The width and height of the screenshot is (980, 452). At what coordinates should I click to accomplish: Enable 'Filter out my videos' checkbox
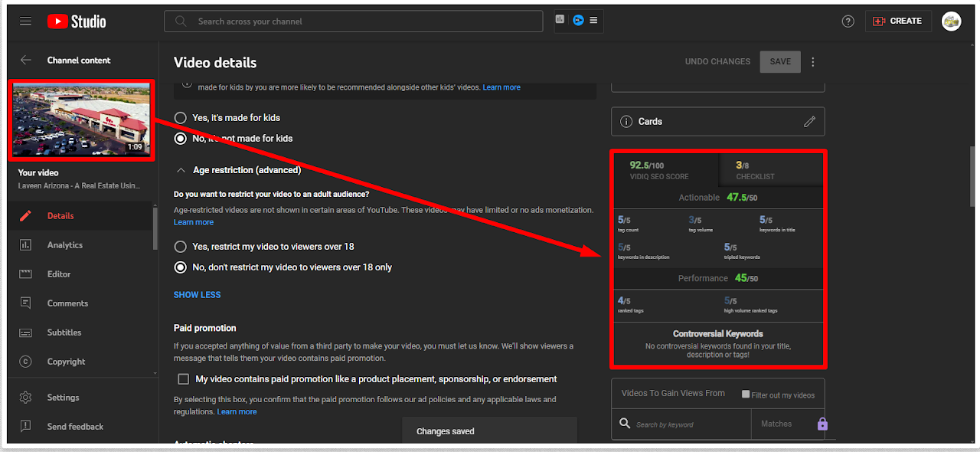745,393
